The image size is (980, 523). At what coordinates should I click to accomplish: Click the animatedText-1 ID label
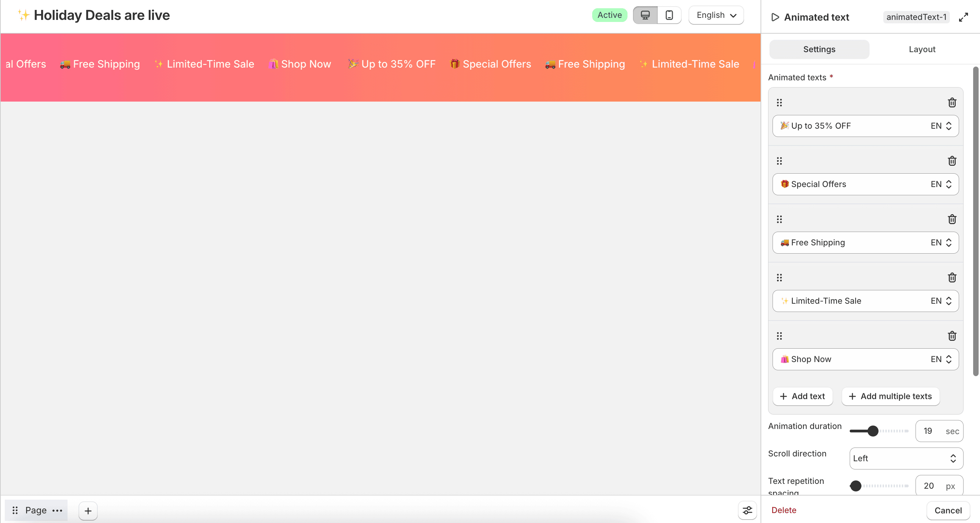917,17
